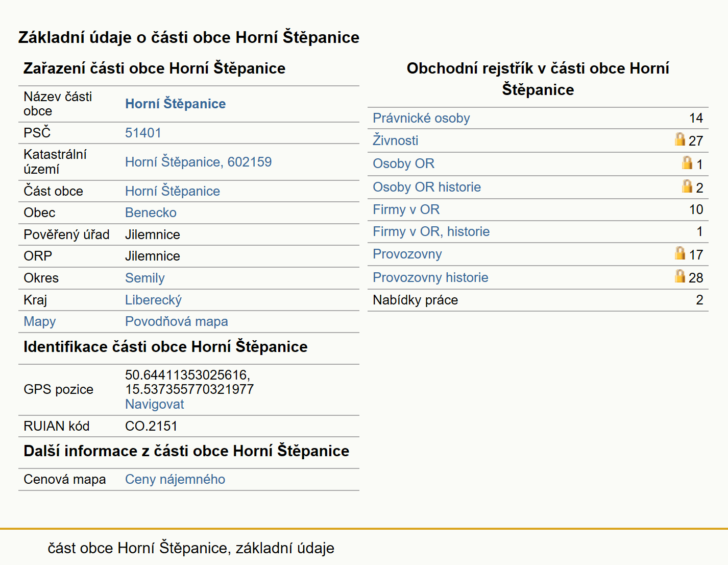Image resolution: width=728 pixels, height=565 pixels.
Task: Click the footer text about základní údaje
Action: pos(191,548)
